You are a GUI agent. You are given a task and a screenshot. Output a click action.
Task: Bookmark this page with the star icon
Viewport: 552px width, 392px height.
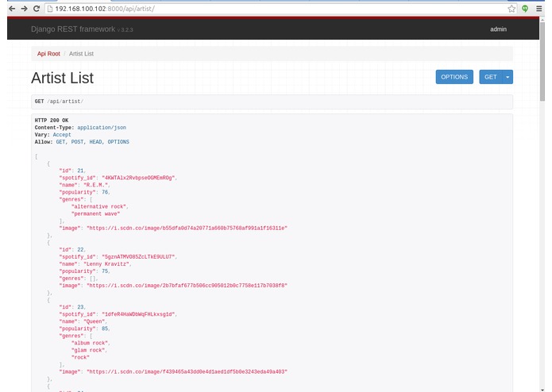[x=511, y=9]
